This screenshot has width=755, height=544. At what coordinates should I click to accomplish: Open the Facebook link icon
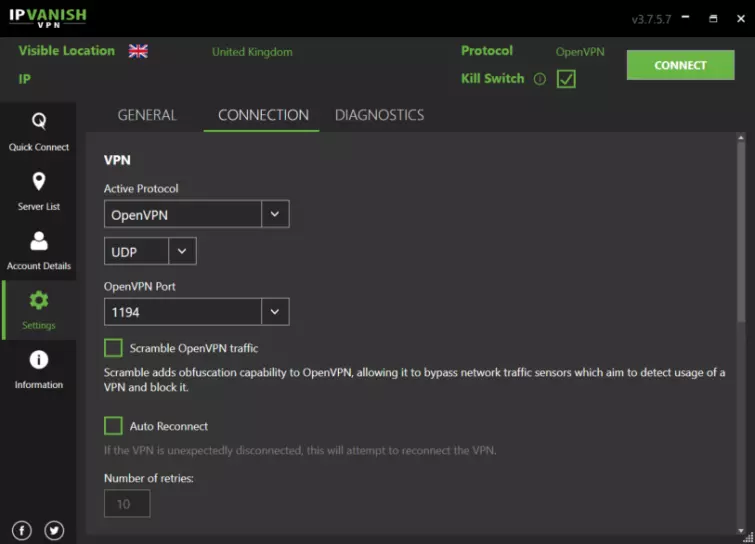point(22,530)
